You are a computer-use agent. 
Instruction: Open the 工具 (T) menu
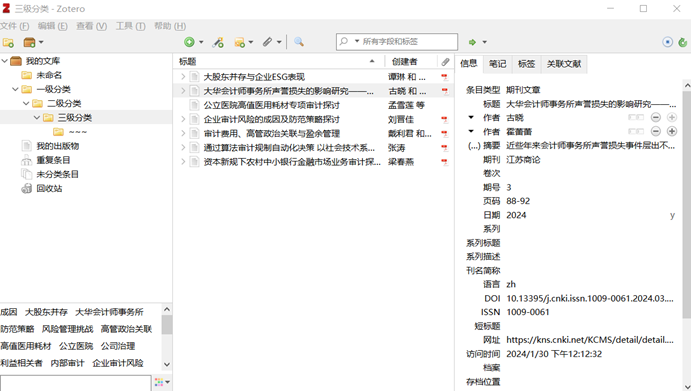130,26
